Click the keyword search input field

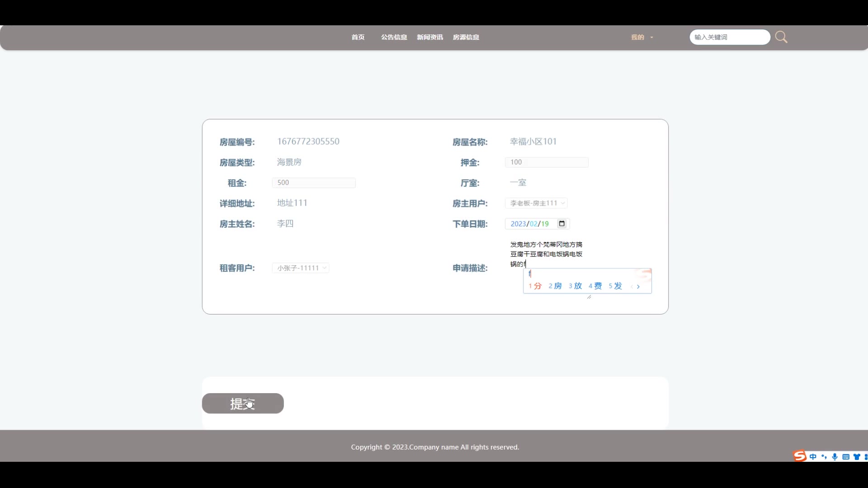tap(729, 37)
